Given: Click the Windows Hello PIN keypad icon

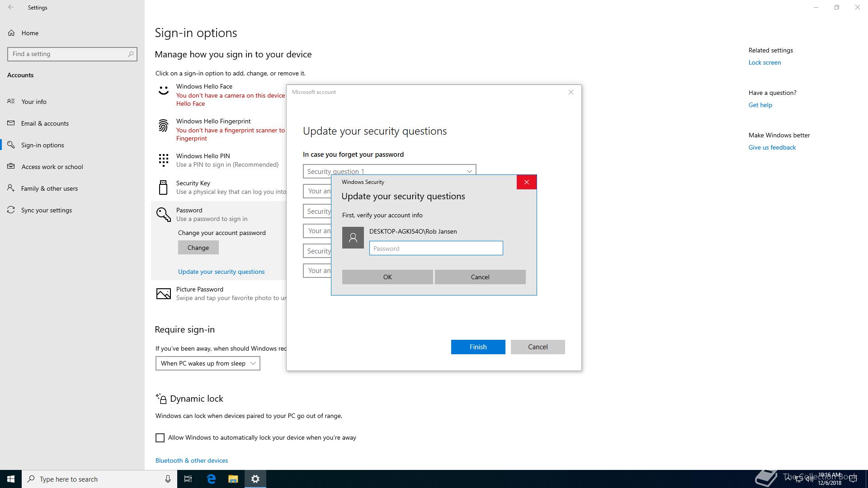Looking at the screenshot, I should coord(163,160).
